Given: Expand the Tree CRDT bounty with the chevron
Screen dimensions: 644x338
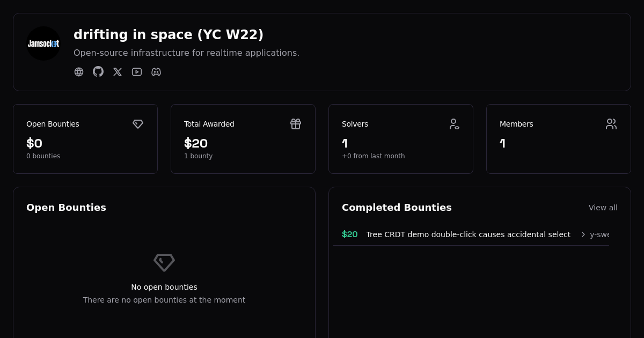Looking at the screenshot, I should (583, 234).
